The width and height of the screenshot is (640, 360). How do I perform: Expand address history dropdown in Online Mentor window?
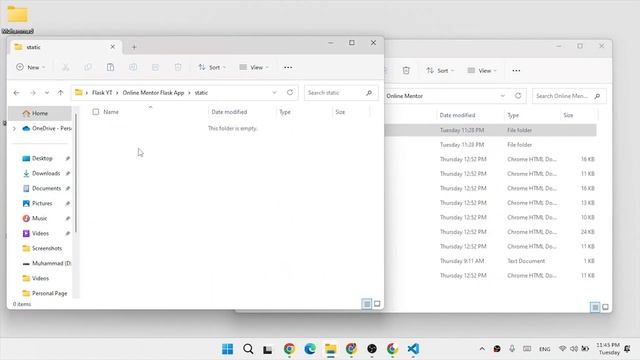coord(502,96)
